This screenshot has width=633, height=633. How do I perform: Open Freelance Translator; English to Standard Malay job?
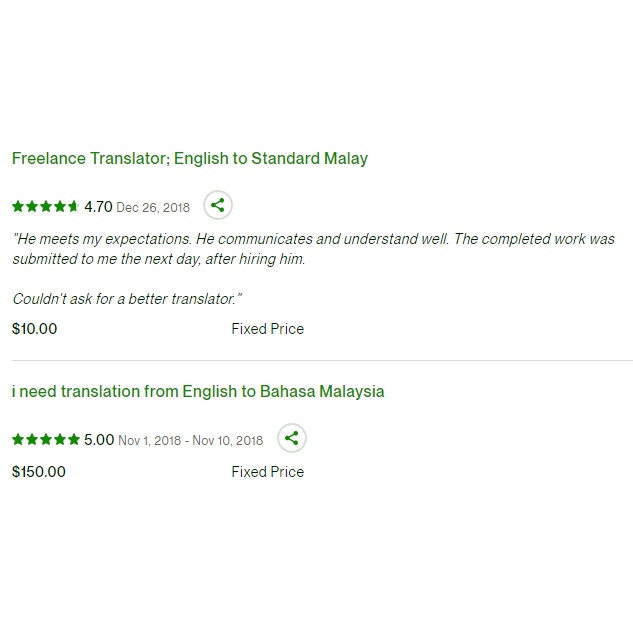pos(190,158)
